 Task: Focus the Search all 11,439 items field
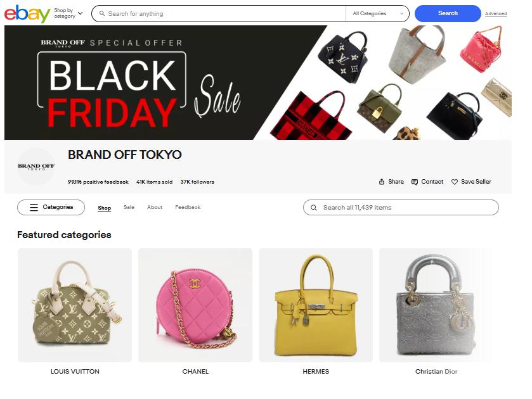point(401,208)
